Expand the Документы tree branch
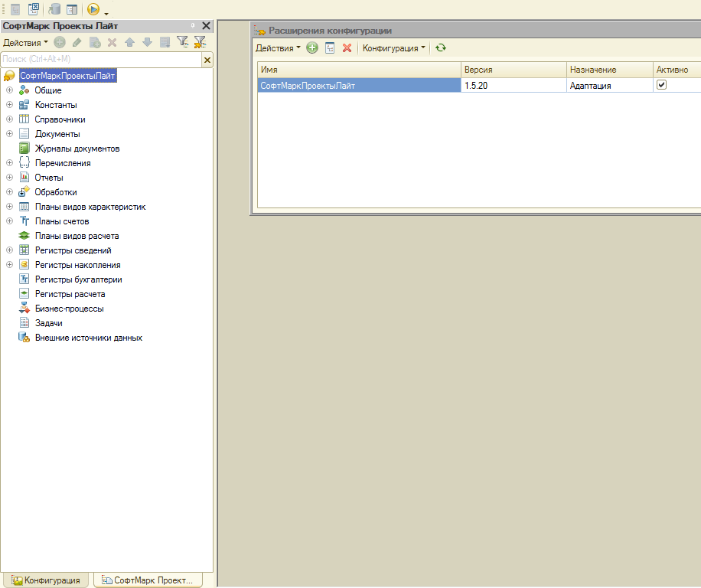 tap(9, 134)
